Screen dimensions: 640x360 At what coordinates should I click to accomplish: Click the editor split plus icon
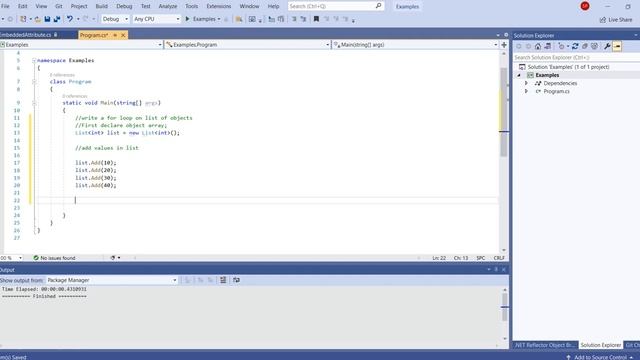504,45
